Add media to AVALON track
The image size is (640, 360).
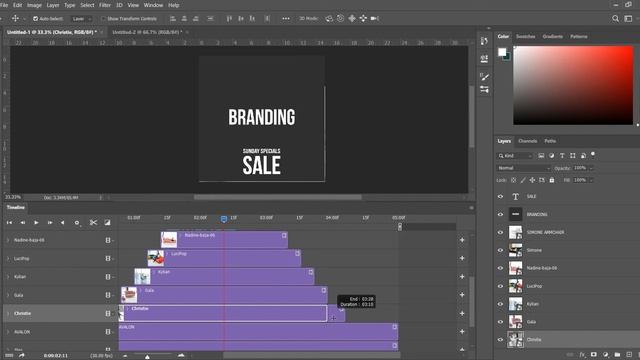tap(462, 331)
